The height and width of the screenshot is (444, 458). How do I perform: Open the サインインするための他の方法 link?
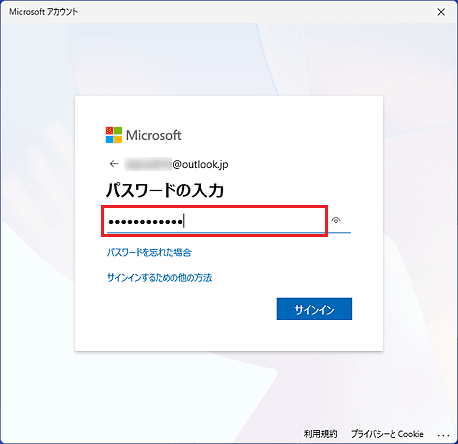point(159,278)
